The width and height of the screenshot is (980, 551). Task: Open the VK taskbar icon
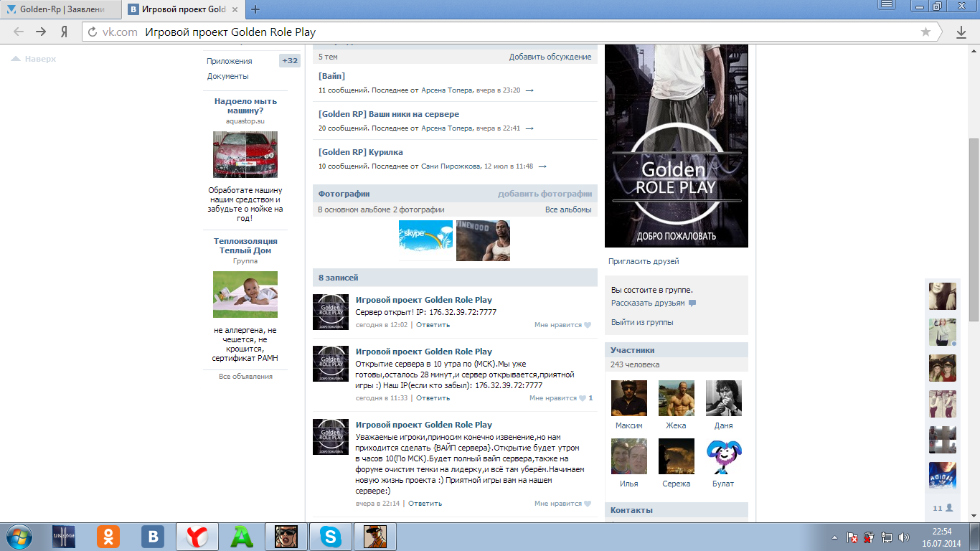click(x=153, y=537)
